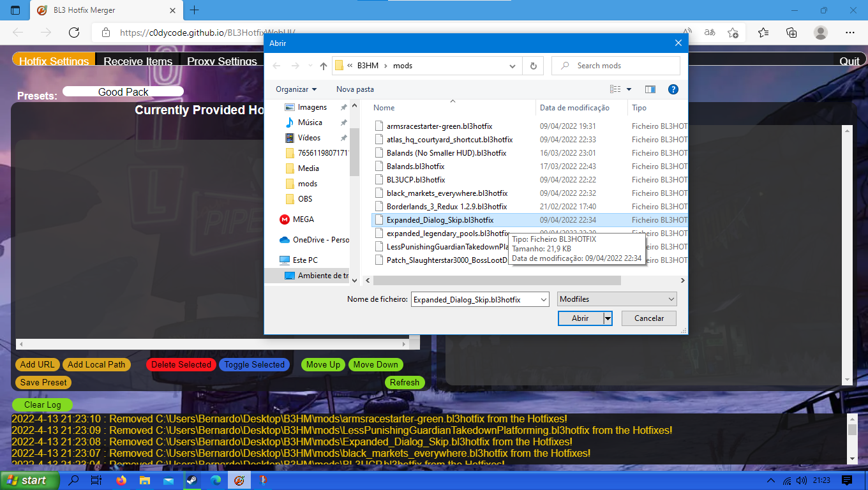Viewport: 868px width, 490px height.
Task: Launch Firefox from the taskbar
Action: [x=121, y=480]
